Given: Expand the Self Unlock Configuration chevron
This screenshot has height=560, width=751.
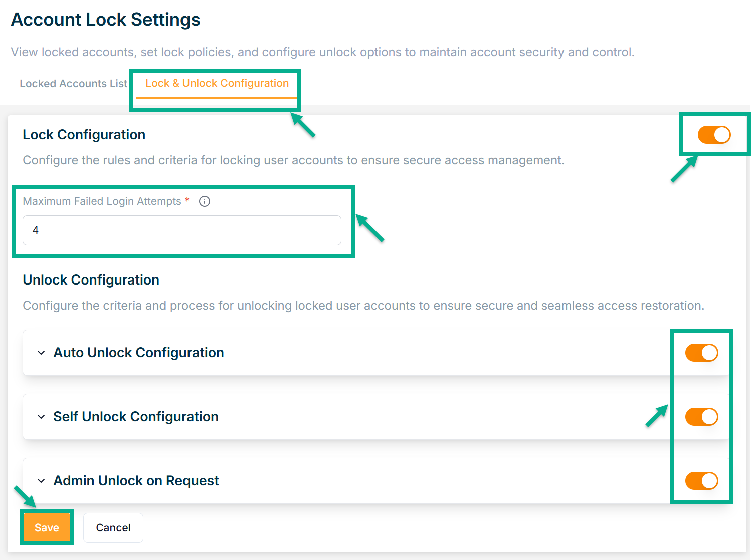Looking at the screenshot, I should [41, 417].
